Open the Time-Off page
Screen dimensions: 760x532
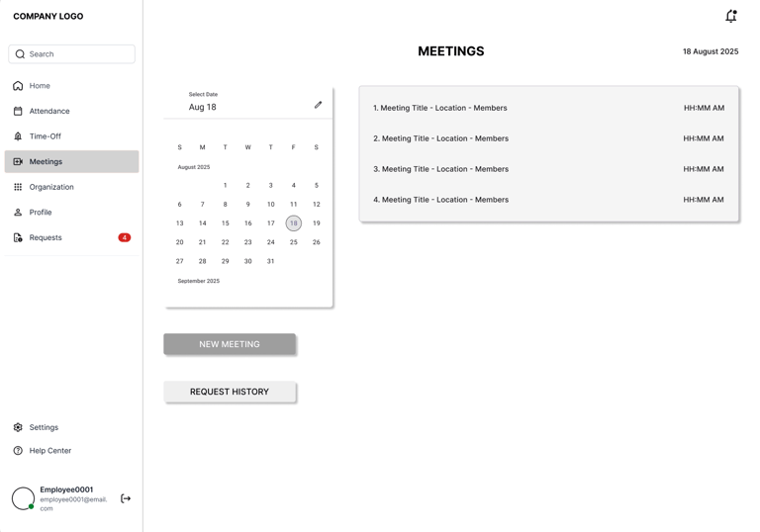(46, 136)
